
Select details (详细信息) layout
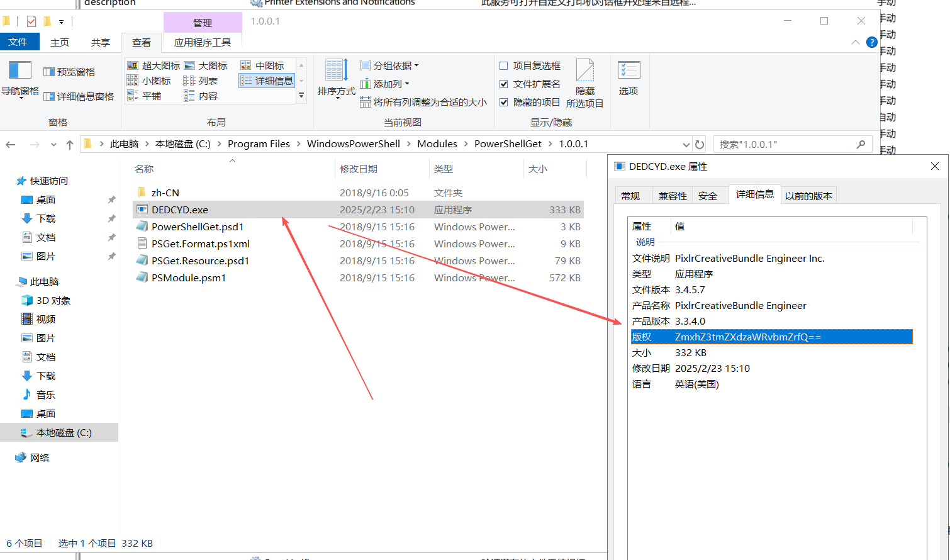click(x=267, y=81)
